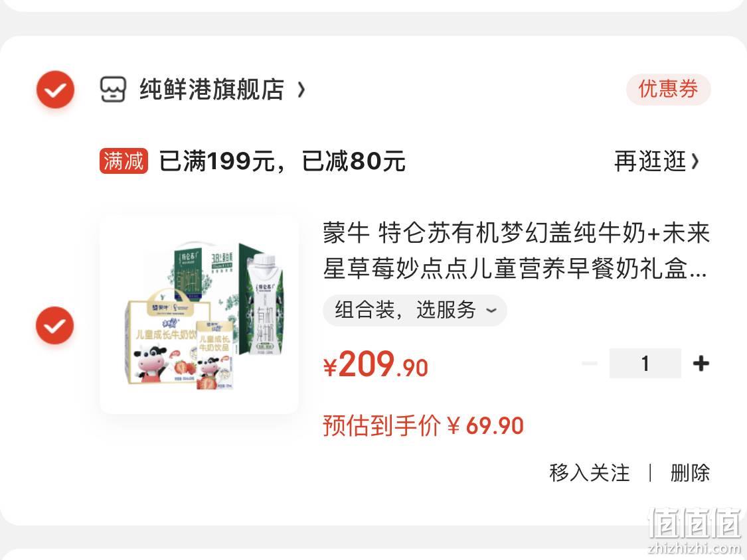The image size is (747, 560).
Task: Click the chevron after 纯鲜港旗舰店
Action: pyautogui.click(x=301, y=90)
